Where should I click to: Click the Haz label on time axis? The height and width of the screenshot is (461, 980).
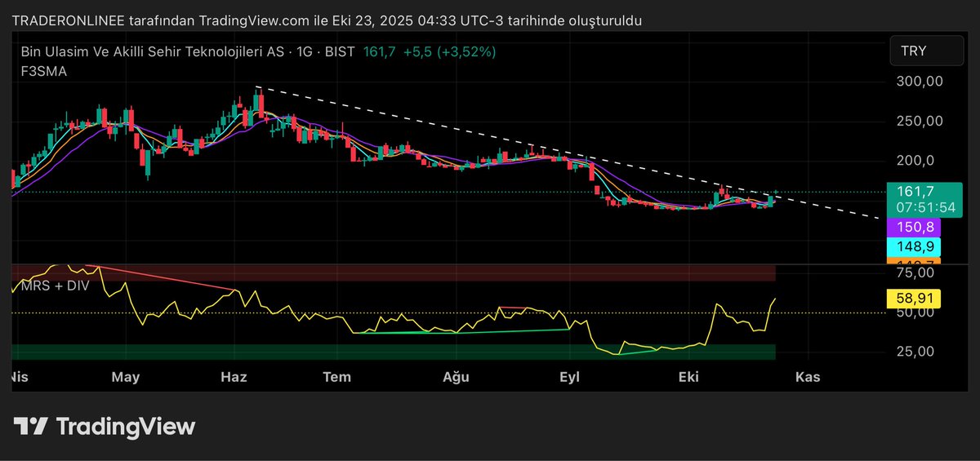click(x=234, y=377)
